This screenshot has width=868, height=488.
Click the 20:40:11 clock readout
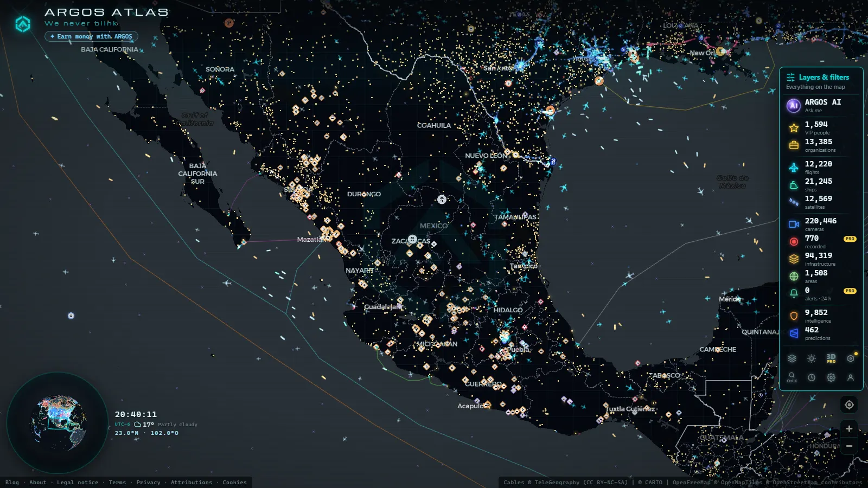click(x=136, y=414)
